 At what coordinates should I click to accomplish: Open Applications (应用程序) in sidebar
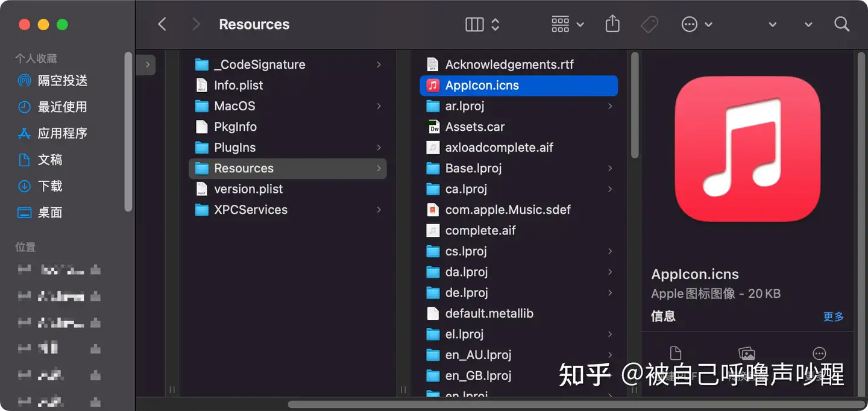pyautogui.click(x=62, y=133)
